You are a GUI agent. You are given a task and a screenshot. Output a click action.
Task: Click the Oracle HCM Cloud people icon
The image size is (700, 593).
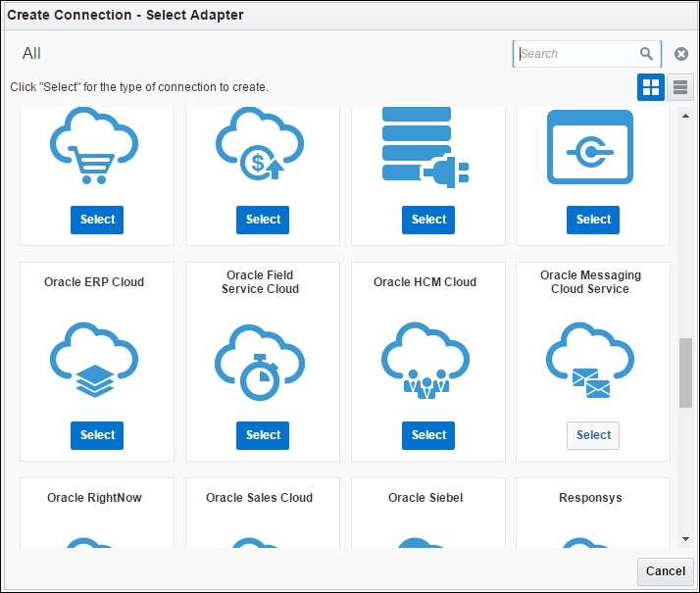425,360
